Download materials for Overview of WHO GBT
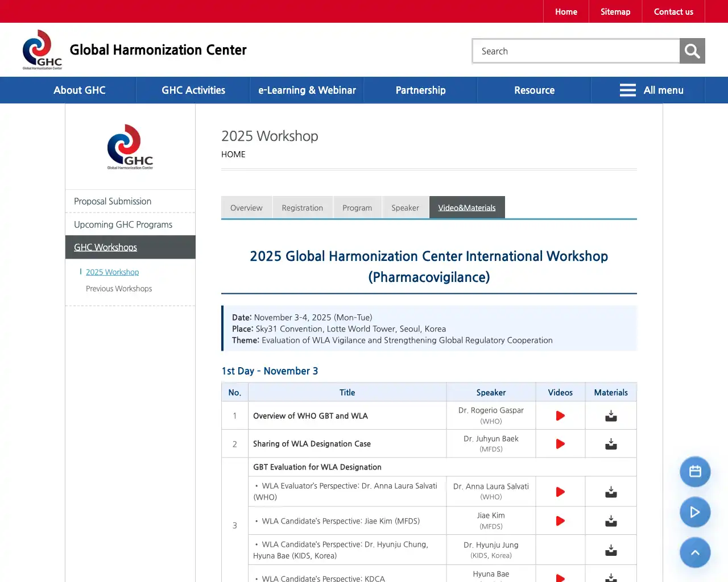 (611, 415)
